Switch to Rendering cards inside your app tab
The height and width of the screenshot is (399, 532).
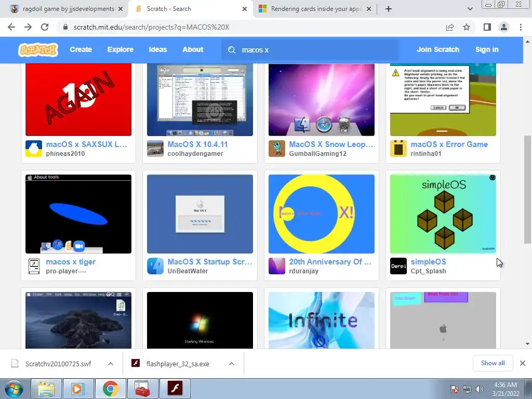(x=315, y=9)
